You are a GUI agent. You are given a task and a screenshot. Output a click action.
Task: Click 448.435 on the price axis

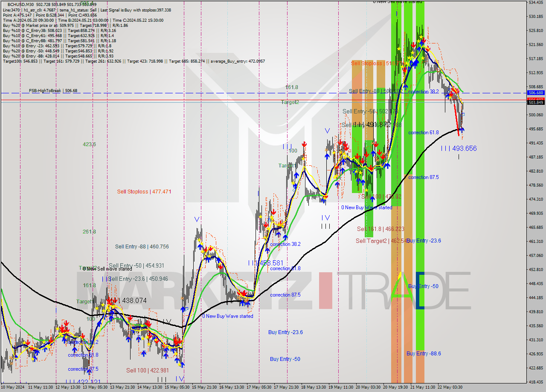536,283
